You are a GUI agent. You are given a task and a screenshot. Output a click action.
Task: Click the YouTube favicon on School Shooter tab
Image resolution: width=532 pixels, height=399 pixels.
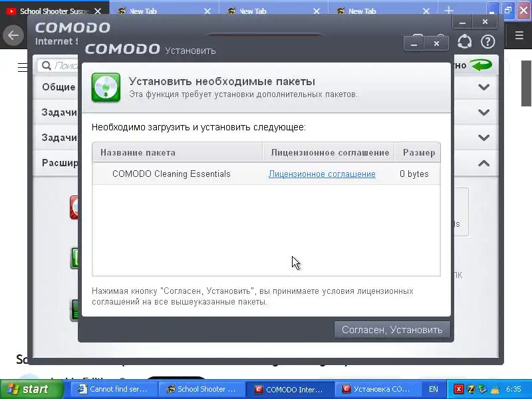[x=11, y=11]
